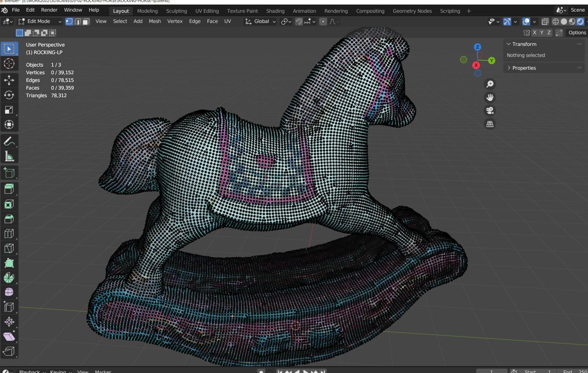Click the zoom magnifier viewport icon
Screen dimensions: 588x373
[490, 84]
